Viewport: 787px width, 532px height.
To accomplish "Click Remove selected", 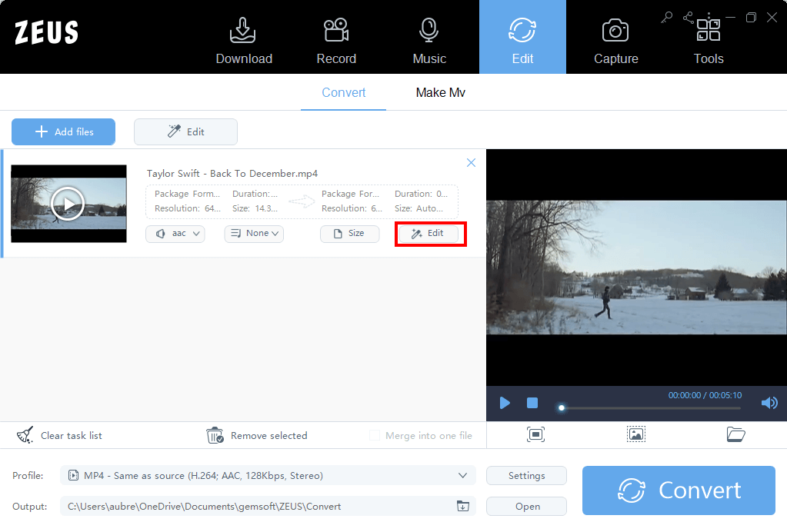I will pos(257,435).
